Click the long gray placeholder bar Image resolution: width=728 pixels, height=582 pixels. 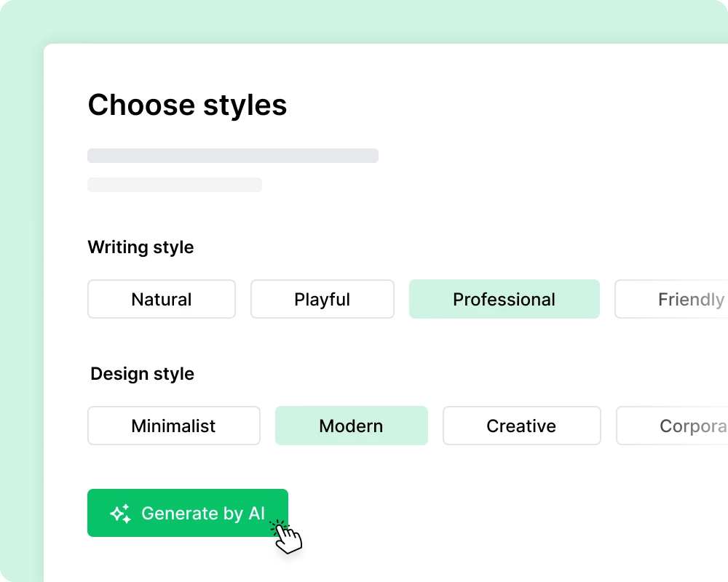point(233,156)
